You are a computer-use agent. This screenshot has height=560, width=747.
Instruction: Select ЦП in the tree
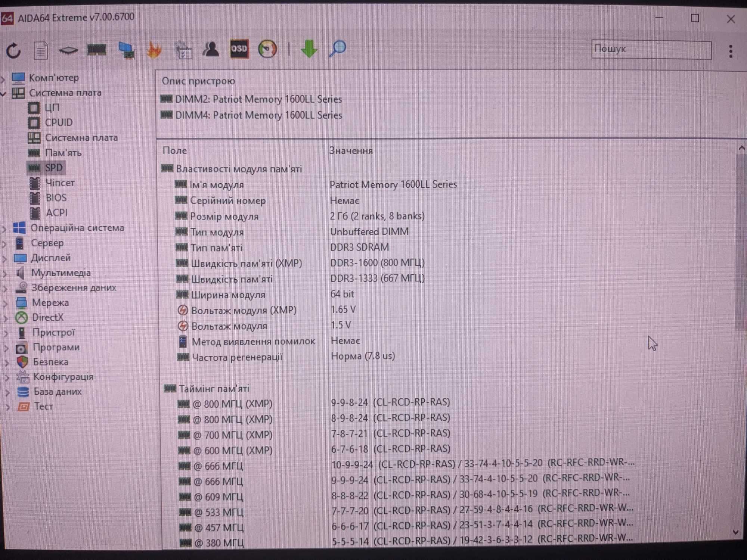tap(52, 108)
